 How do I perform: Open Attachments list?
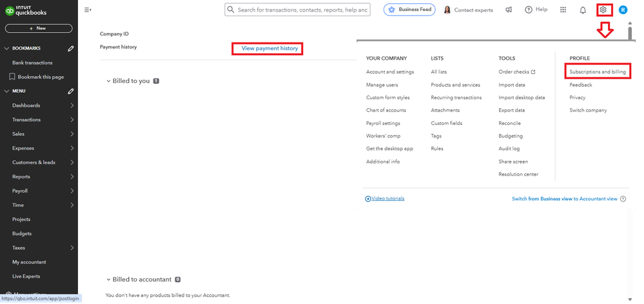point(445,110)
